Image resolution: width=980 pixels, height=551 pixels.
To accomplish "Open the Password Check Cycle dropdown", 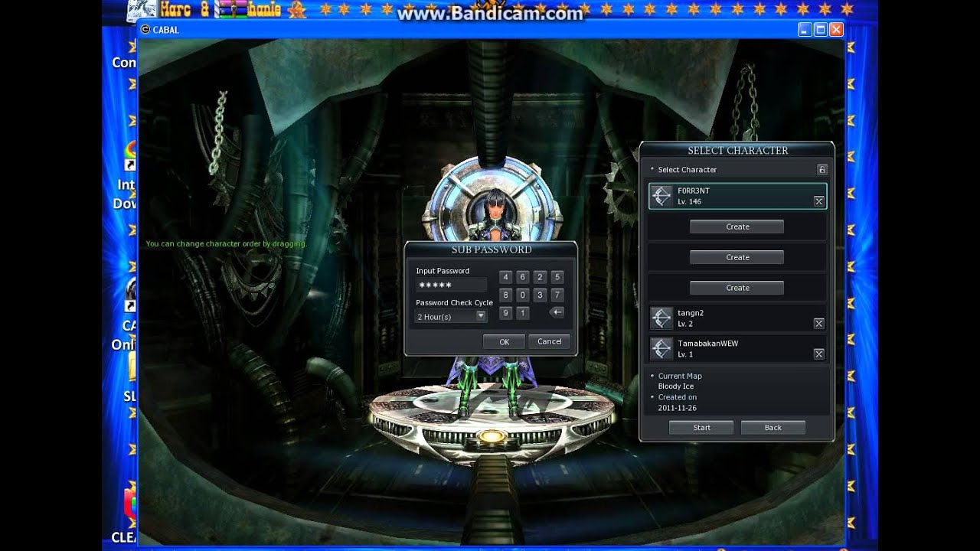I will point(481,316).
